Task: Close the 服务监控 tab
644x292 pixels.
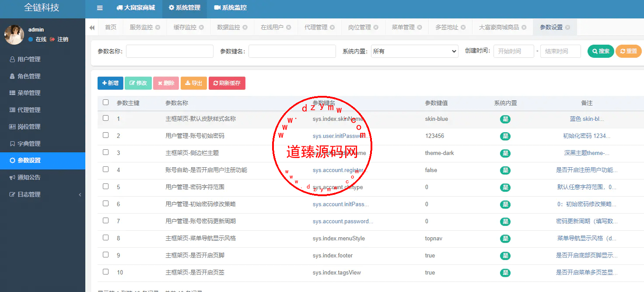Action: (157, 27)
